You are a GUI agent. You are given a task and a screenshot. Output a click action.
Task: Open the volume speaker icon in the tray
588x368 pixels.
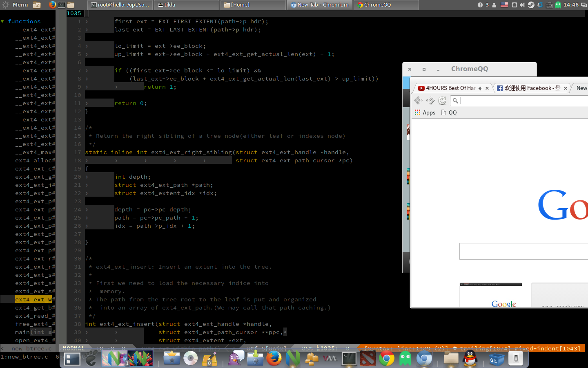tap(522, 5)
